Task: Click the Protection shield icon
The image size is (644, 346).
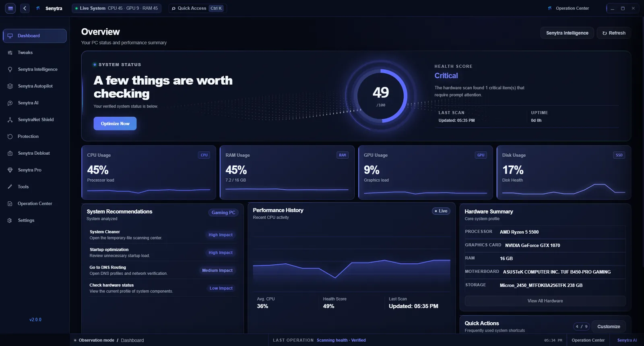Action: pyautogui.click(x=10, y=137)
